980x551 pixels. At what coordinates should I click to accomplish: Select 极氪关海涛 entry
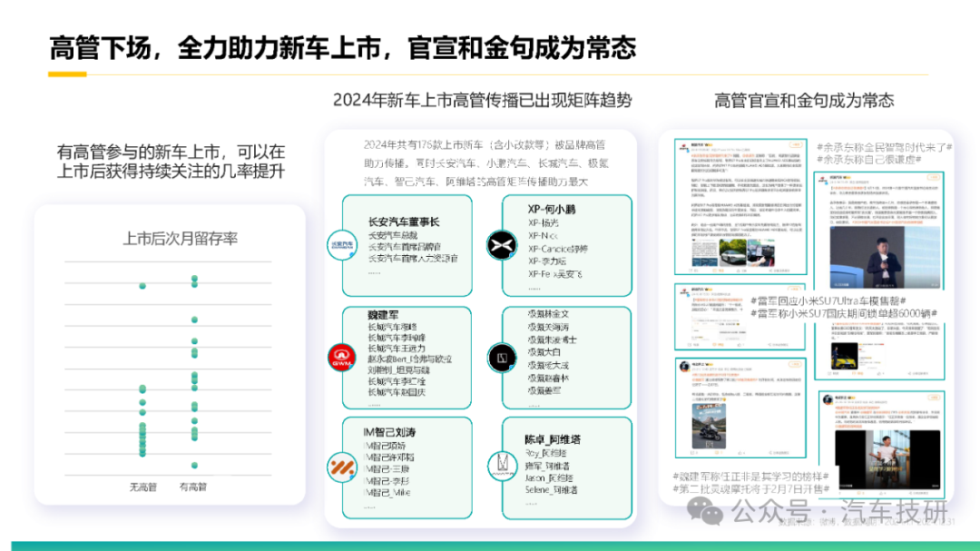pos(548,327)
